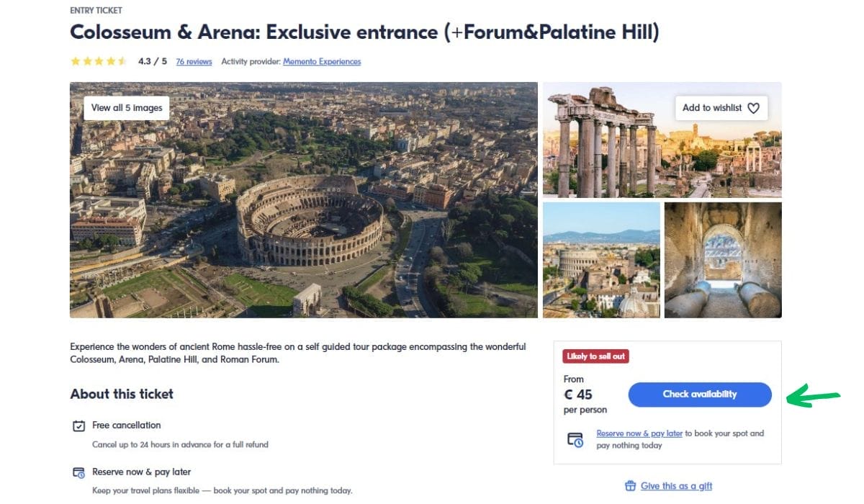864x504 pixels.
Task: Open Memento Experiences provider page
Action: 322,62
